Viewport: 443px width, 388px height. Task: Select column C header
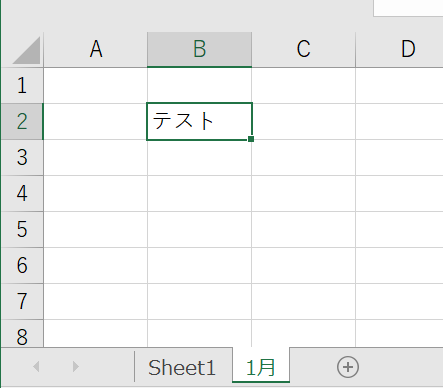[303, 49]
